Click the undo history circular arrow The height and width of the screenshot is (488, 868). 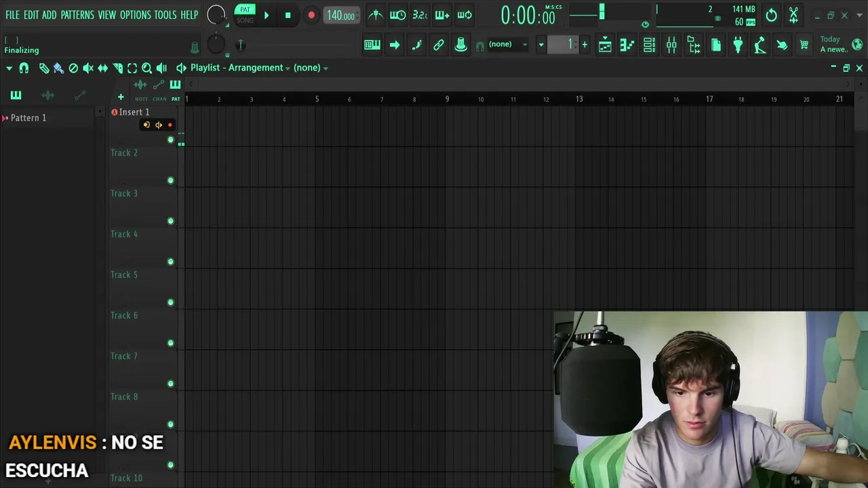point(771,15)
